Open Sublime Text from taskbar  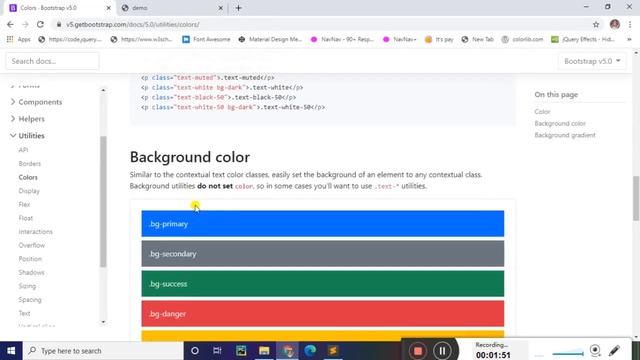click(333, 351)
